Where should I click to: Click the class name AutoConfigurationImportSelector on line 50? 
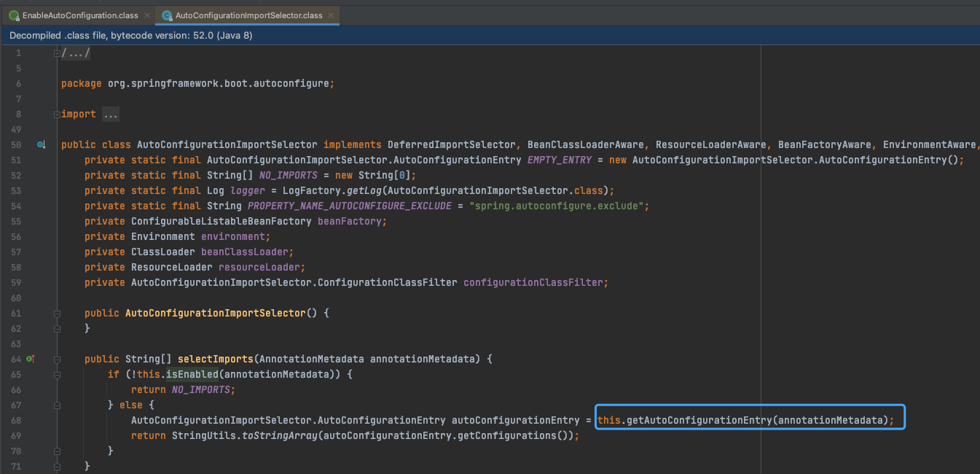point(227,145)
